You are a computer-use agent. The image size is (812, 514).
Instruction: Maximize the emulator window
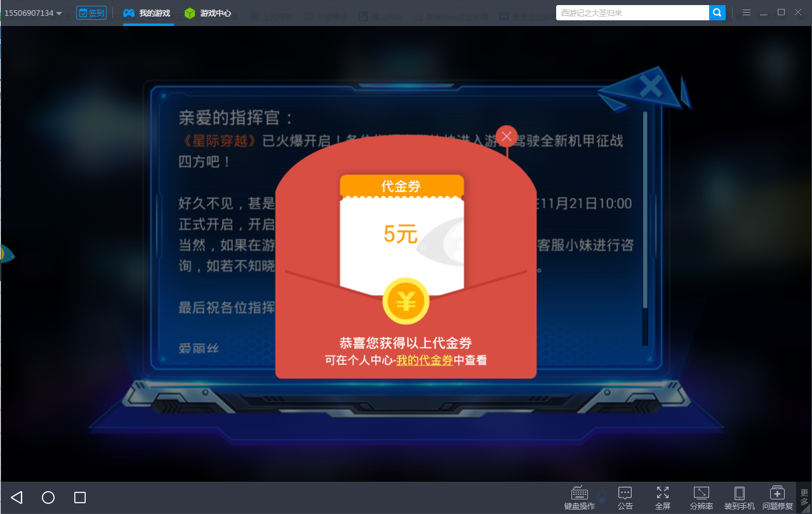tap(781, 13)
